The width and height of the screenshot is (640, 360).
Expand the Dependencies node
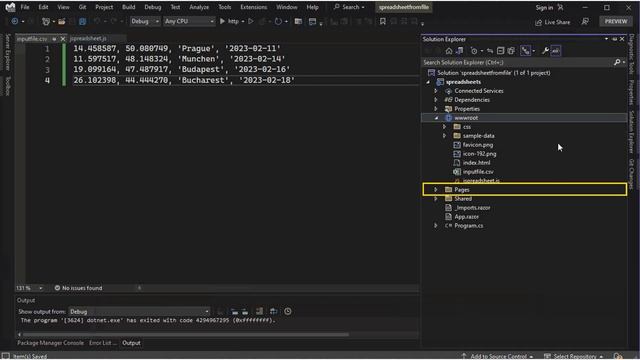click(436, 100)
